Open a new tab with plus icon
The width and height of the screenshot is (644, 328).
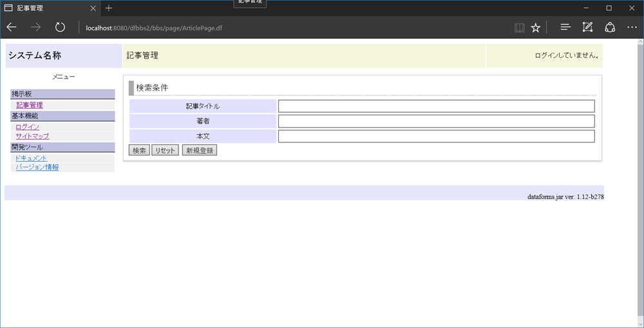[x=108, y=8]
